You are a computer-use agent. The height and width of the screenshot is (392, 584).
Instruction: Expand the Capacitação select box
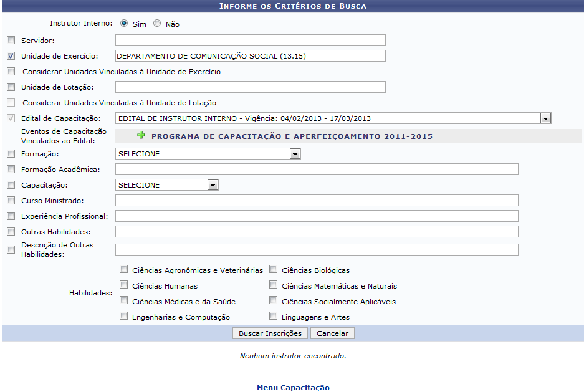[x=213, y=185]
